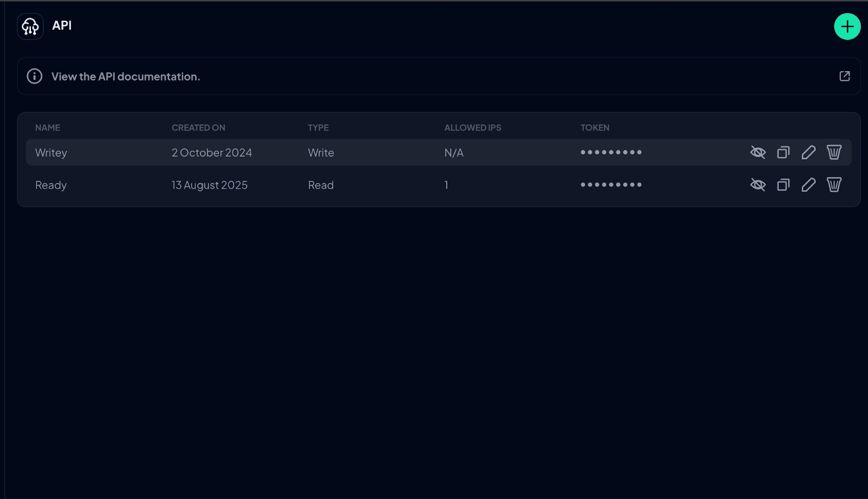This screenshot has width=868, height=499.
Task: Click the TYPE column header
Action: click(x=318, y=128)
